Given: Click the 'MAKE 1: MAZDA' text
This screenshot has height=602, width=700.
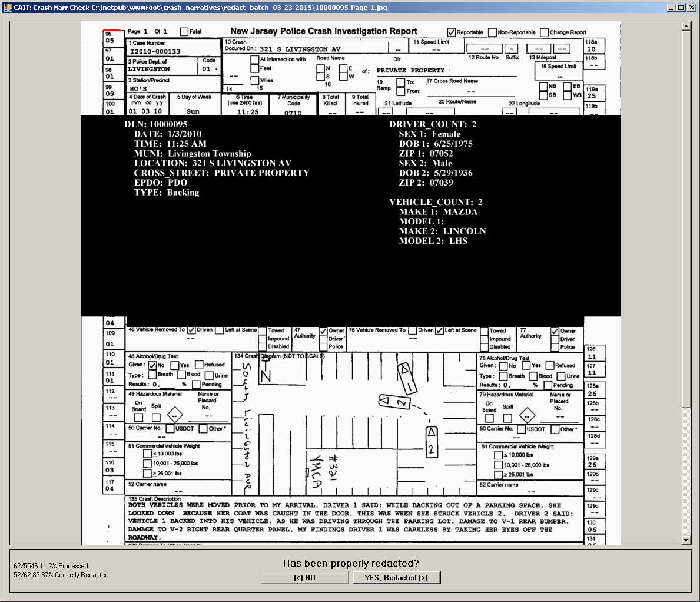Looking at the screenshot, I should pyautogui.click(x=438, y=211).
